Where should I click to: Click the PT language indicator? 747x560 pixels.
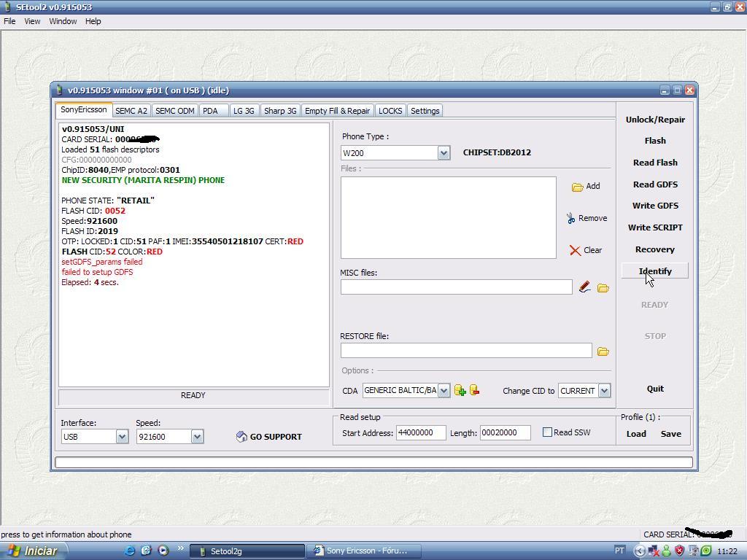click(619, 551)
